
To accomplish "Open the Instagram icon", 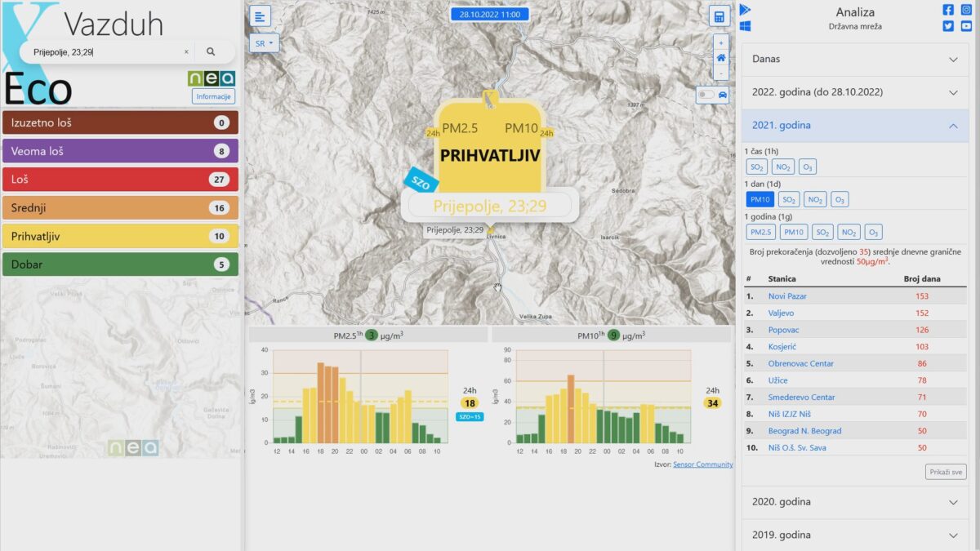I will pyautogui.click(x=966, y=10).
